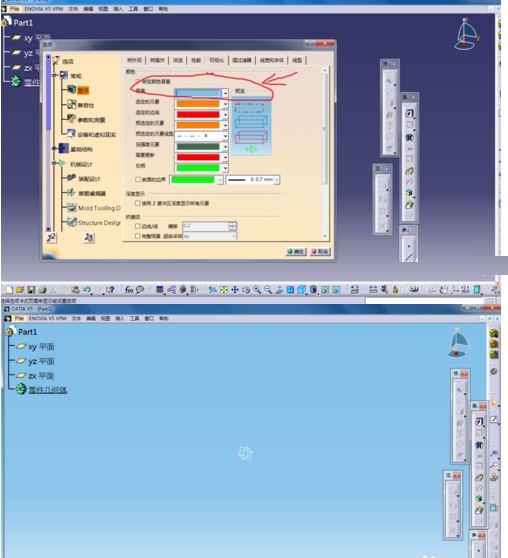Check the Z-buffer depth display checkbox
This screenshot has height=558, width=508.
click(x=137, y=203)
